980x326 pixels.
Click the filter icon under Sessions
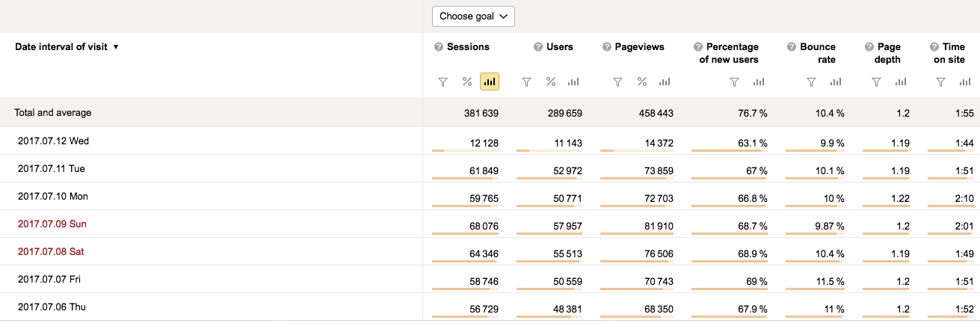pyautogui.click(x=443, y=82)
